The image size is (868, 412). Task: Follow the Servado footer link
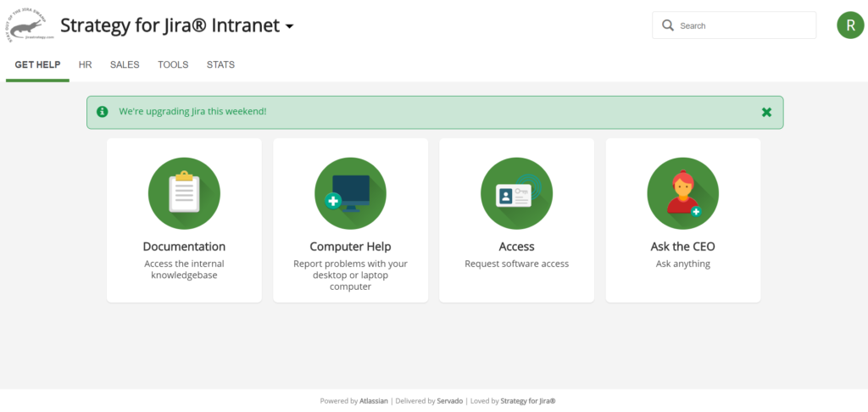click(450, 401)
